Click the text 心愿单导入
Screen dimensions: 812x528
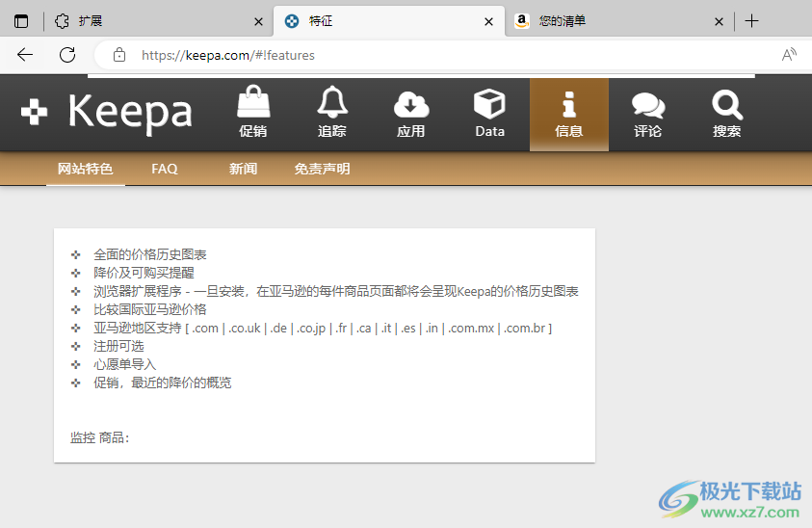click(125, 364)
